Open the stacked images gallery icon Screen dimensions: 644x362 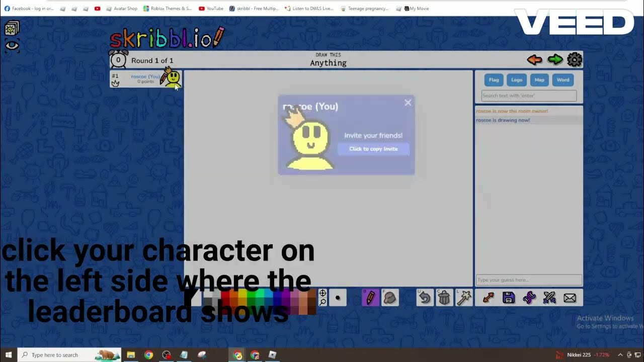pyautogui.click(x=12, y=28)
